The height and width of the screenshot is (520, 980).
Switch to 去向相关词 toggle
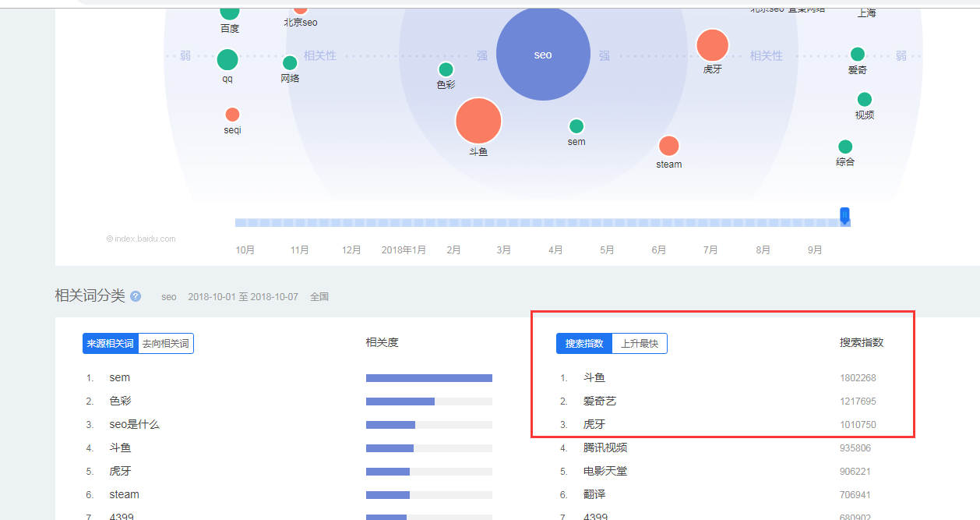[165, 344]
